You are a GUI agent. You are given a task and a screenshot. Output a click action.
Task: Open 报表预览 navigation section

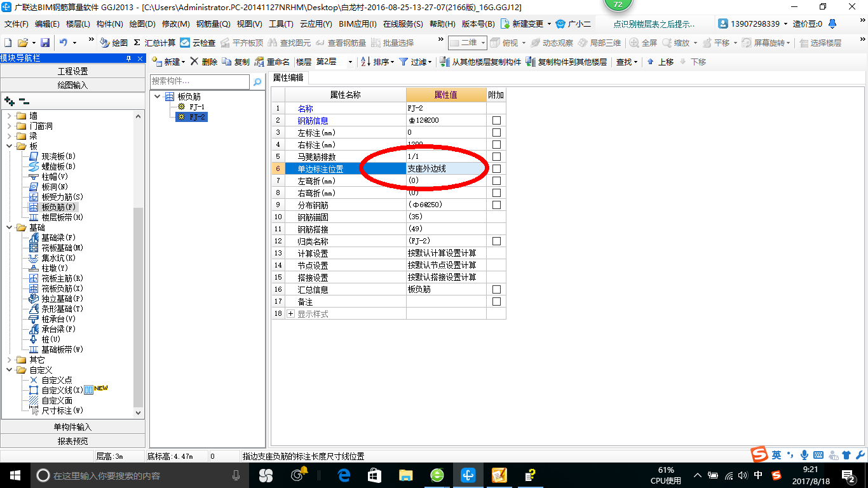click(72, 441)
